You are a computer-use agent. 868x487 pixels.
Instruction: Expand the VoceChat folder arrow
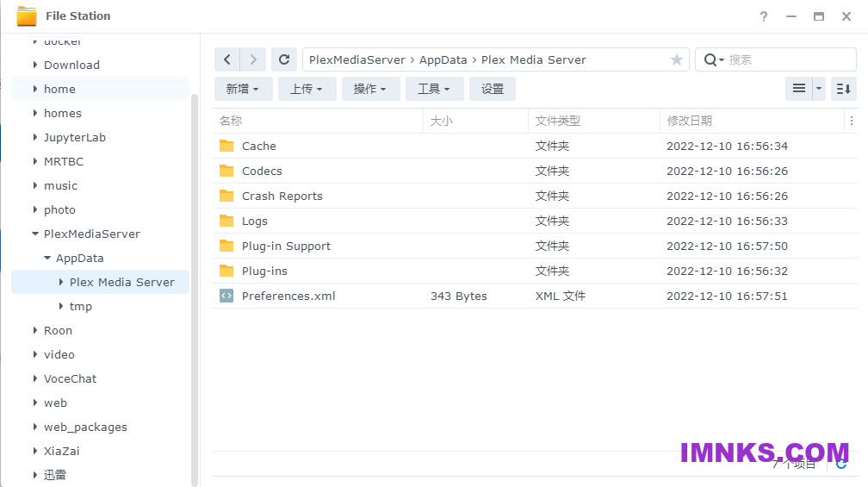click(x=34, y=379)
